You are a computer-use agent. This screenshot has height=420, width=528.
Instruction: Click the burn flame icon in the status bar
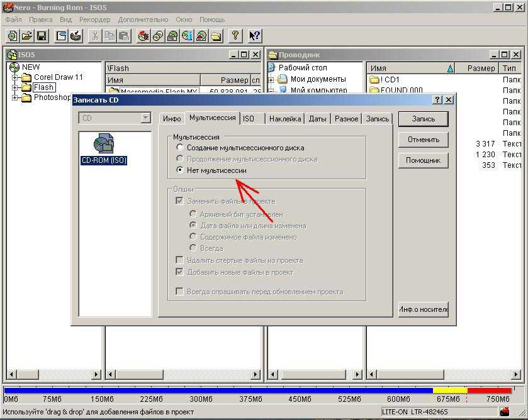click(x=505, y=411)
